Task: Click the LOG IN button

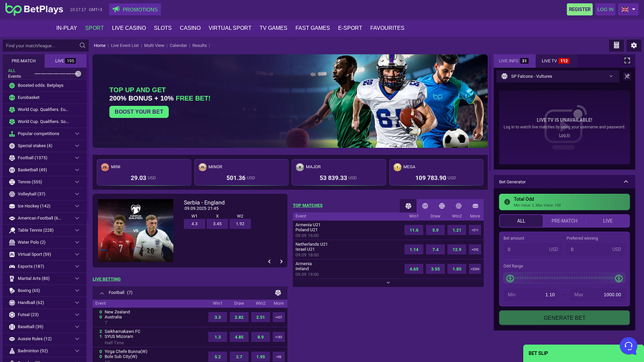Action: 605,9
